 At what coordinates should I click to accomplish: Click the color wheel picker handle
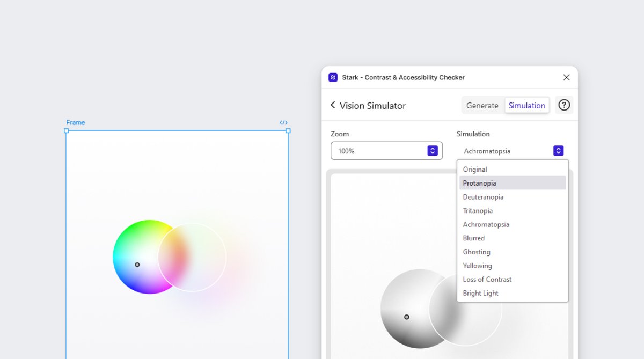point(137,265)
